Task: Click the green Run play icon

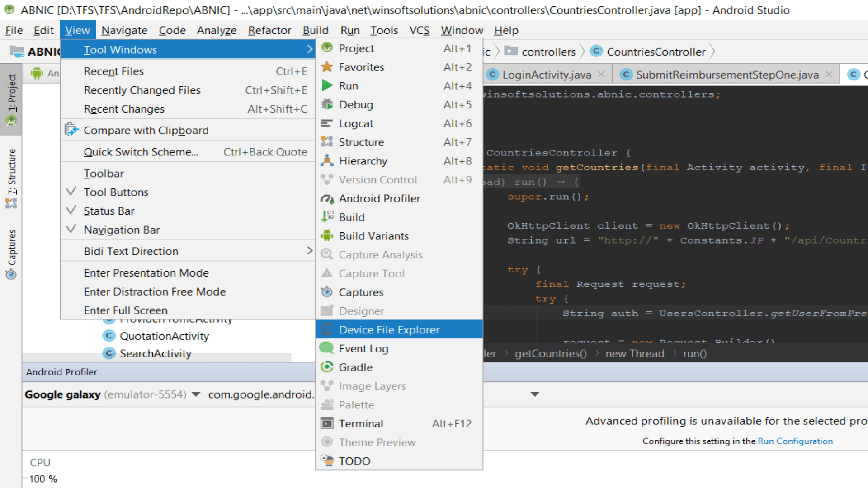Action: 327,86
